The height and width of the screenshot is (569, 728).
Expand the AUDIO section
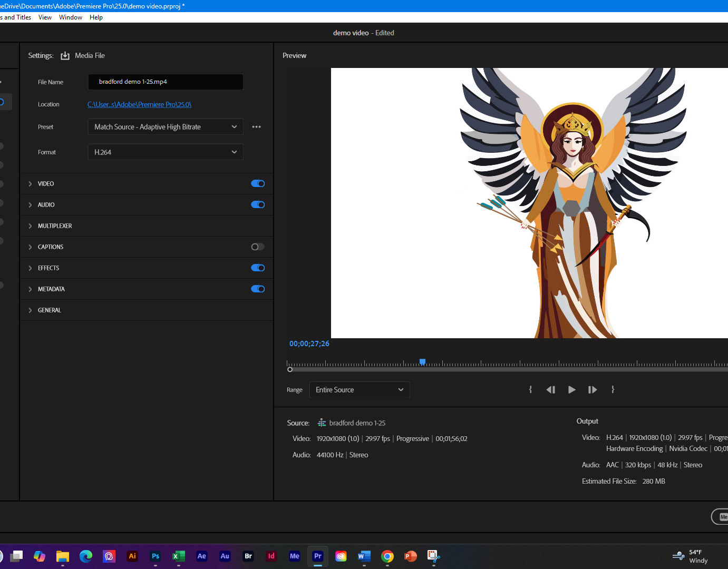[30, 205]
